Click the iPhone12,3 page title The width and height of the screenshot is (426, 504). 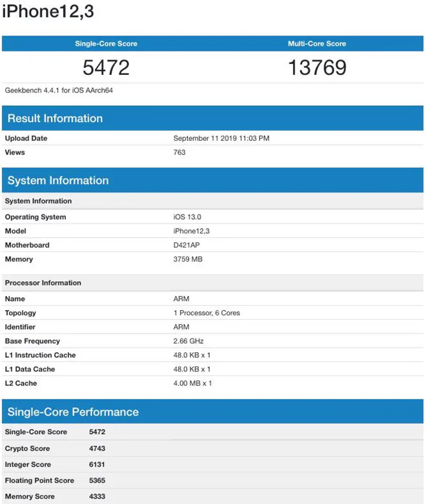point(48,11)
